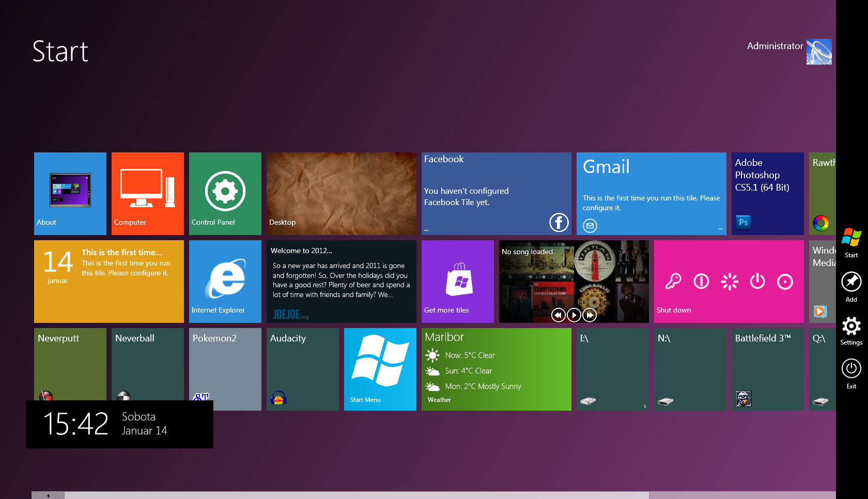Click the circle-dot icon in Shut down tile
Image resolution: width=868 pixels, height=499 pixels.
click(x=785, y=282)
